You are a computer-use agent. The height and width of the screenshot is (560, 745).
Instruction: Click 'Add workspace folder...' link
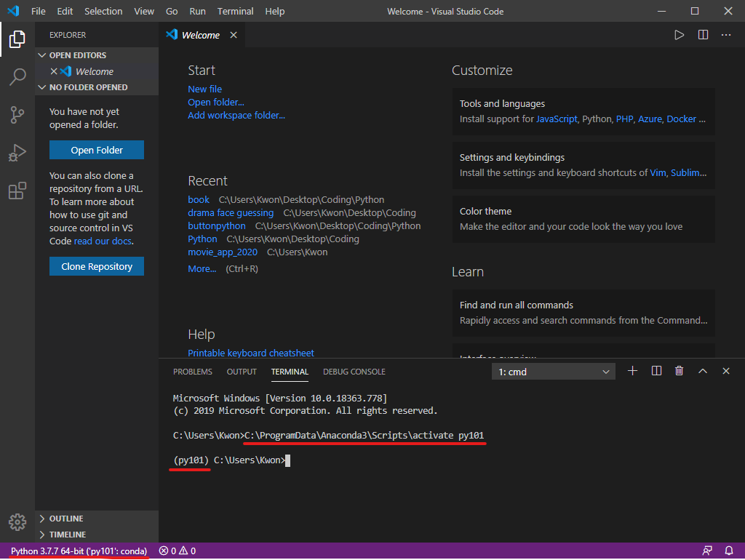pyautogui.click(x=236, y=115)
